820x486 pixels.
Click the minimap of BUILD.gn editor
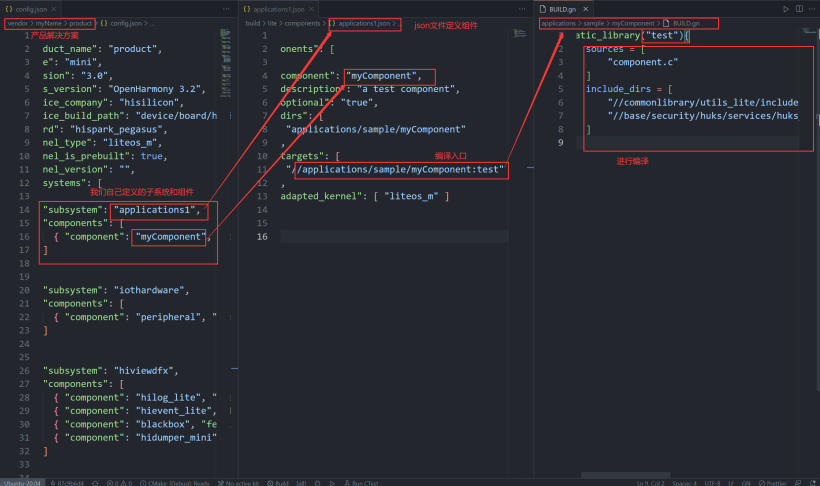click(807, 31)
